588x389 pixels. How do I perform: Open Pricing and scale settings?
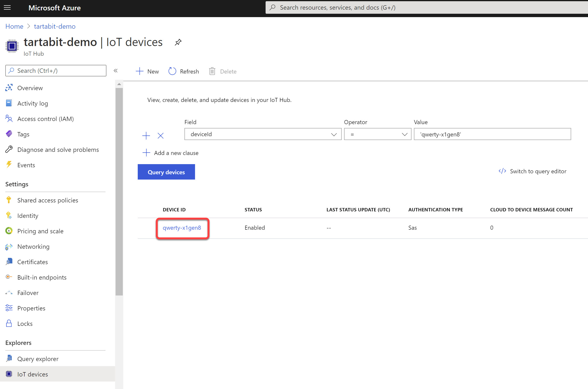click(x=40, y=231)
